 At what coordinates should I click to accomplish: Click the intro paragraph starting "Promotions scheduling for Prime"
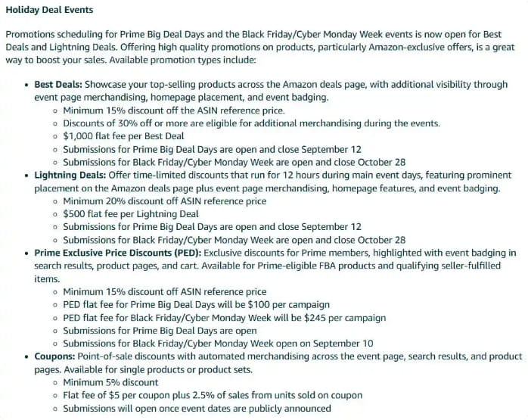tap(257, 47)
